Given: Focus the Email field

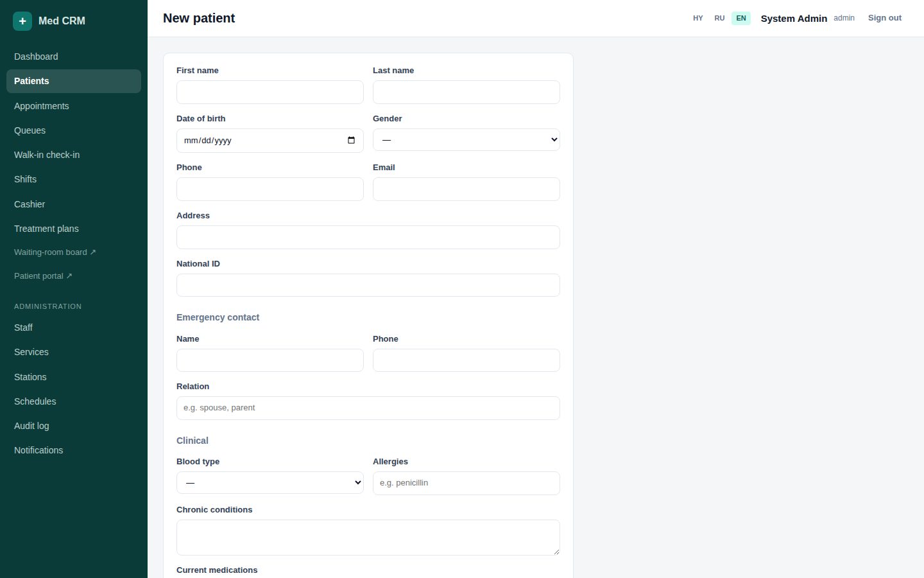Looking at the screenshot, I should click(466, 189).
